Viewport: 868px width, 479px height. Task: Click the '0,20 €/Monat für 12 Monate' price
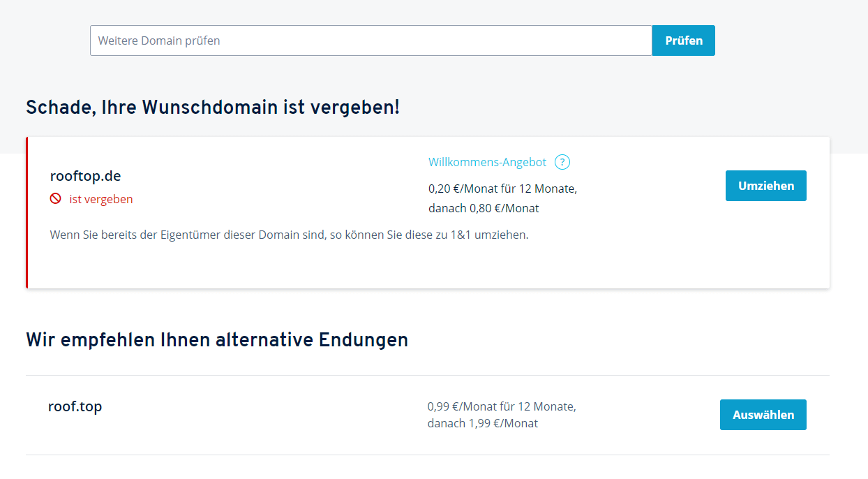pyautogui.click(x=502, y=189)
